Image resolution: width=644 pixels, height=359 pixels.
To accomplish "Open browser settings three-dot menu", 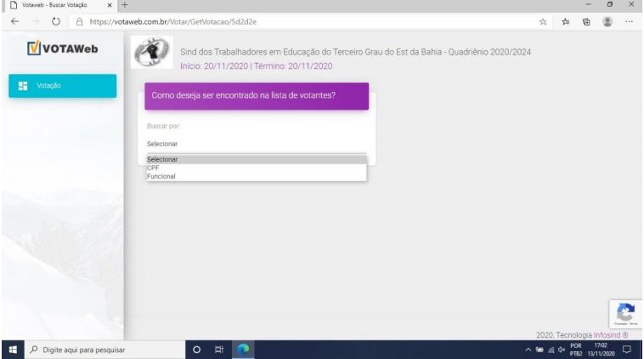I will pyautogui.click(x=630, y=22).
